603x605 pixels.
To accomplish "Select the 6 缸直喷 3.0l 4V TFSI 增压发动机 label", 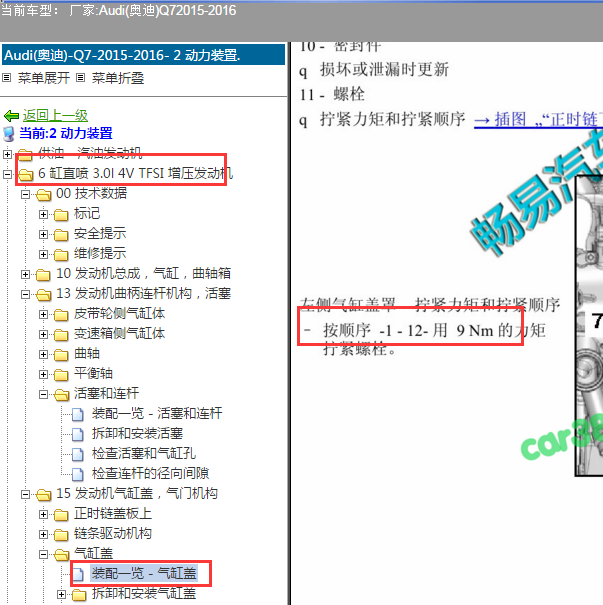I will click(x=135, y=174).
